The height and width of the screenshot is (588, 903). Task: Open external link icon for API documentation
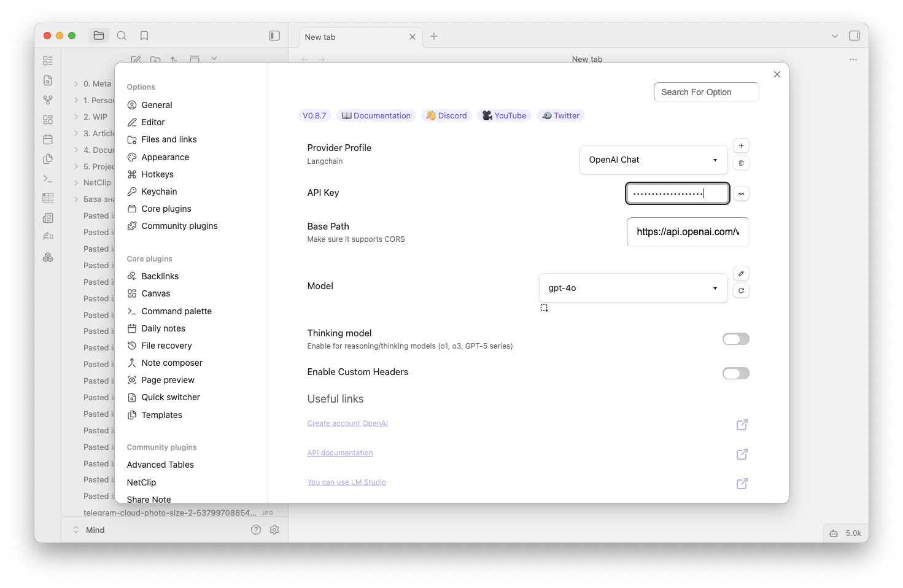(x=742, y=454)
